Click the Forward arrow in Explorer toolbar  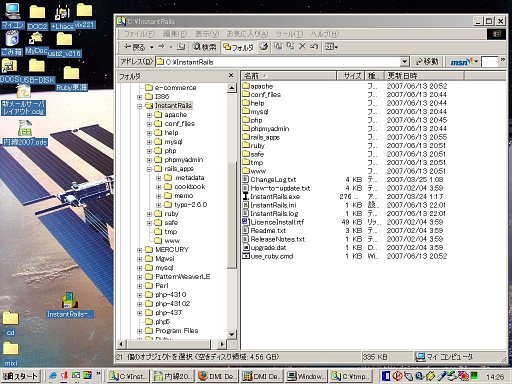coord(162,47)
